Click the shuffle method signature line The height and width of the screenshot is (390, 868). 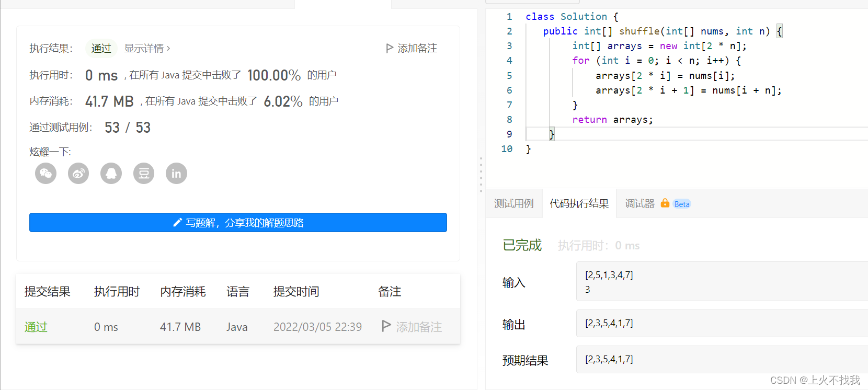[663, 31]
